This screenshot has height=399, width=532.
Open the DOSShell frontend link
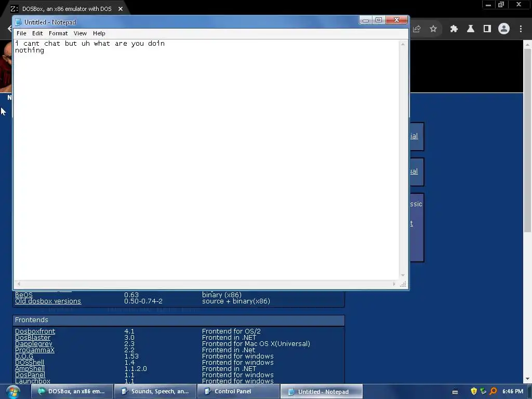click(30, 362)
